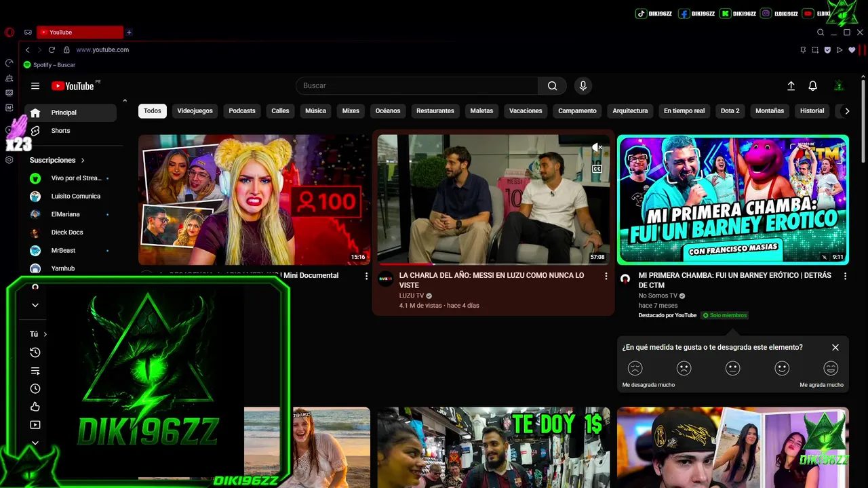The width and height of the screenshot is (868, 488).
Task: Go back with the browser back arrow
Action: (x=27, y=49)
